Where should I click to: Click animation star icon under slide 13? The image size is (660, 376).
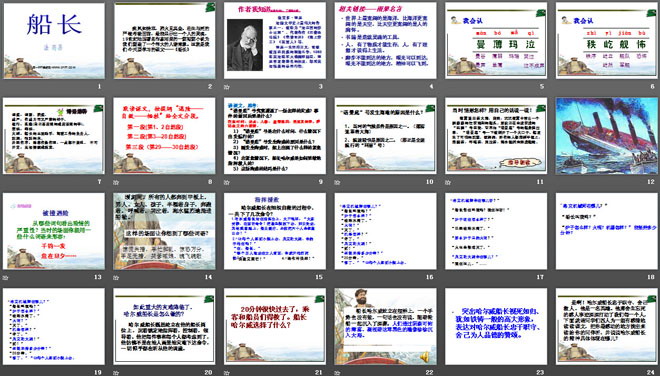pos(5,277)
